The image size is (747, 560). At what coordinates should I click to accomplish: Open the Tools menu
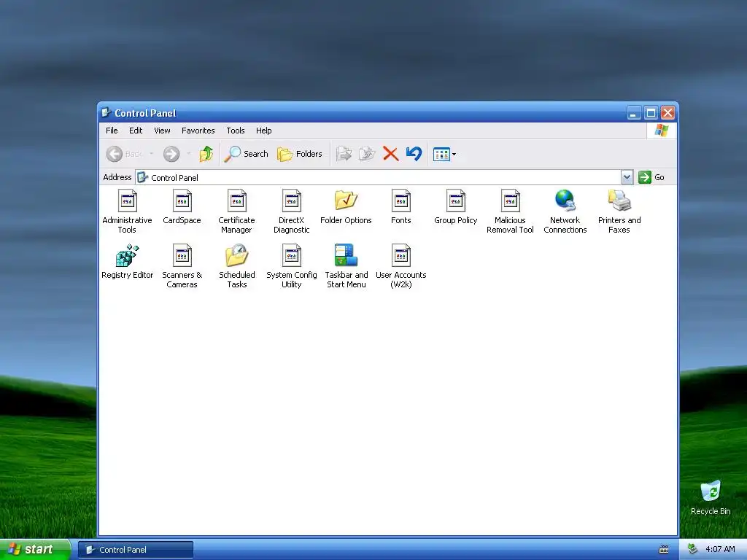(236, 131)
